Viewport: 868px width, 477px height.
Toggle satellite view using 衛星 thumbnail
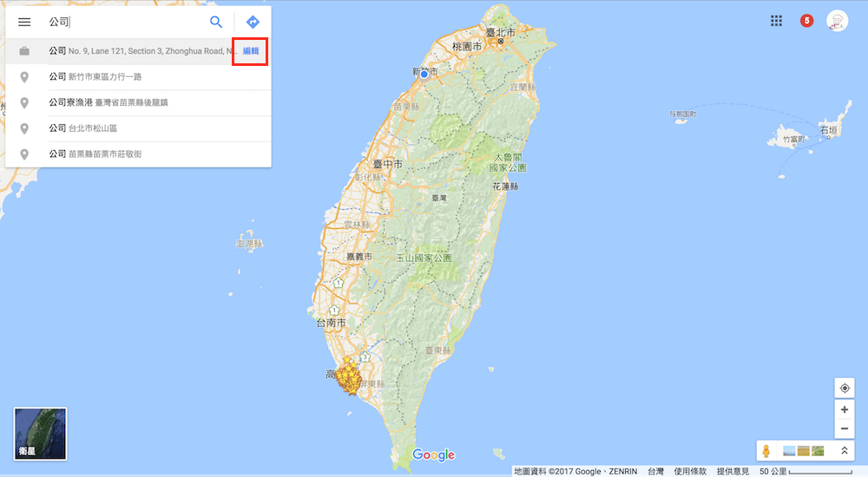[x=40, y=434]
